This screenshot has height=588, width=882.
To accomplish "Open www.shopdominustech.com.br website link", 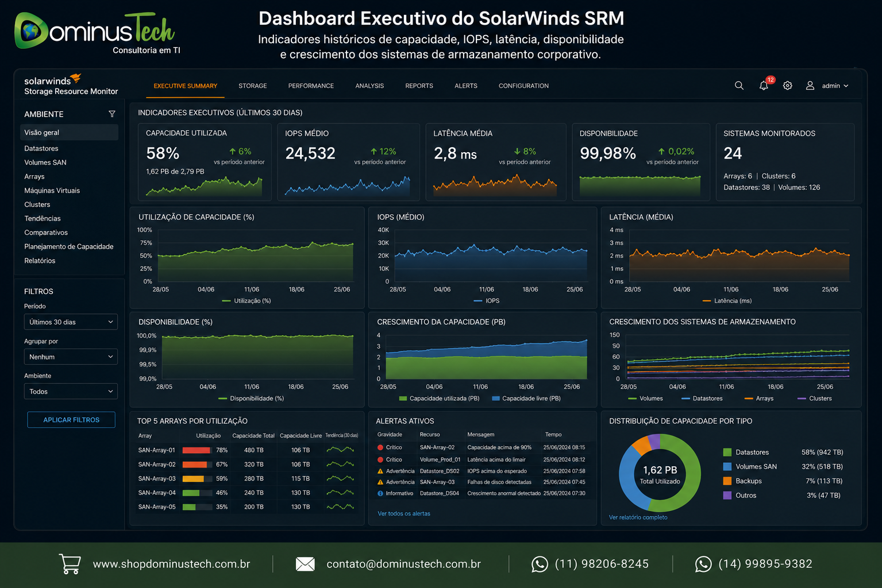I will pyautogui.click(x=171, y=564).
